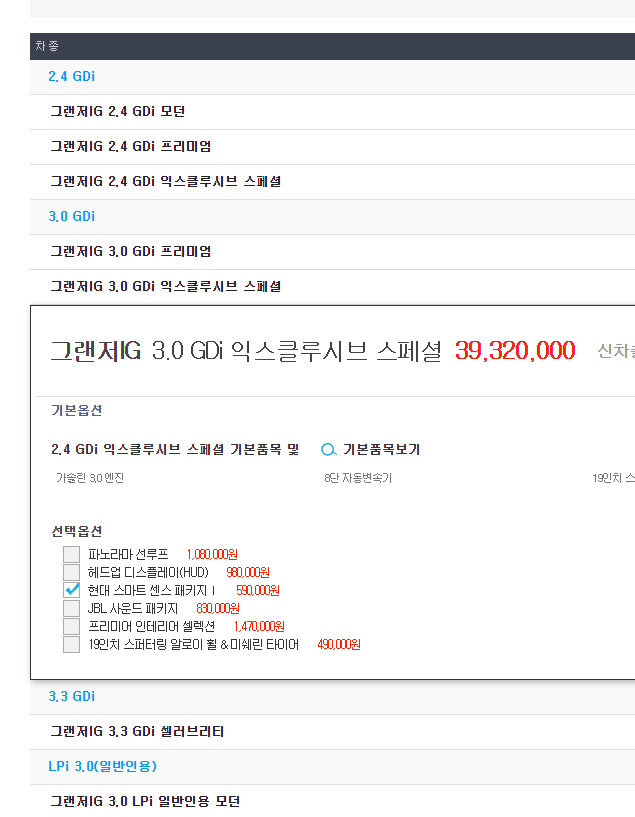635x817 pixels.
Task: Click the 1,080,000원 sunroof price
Action: [212, 554]
